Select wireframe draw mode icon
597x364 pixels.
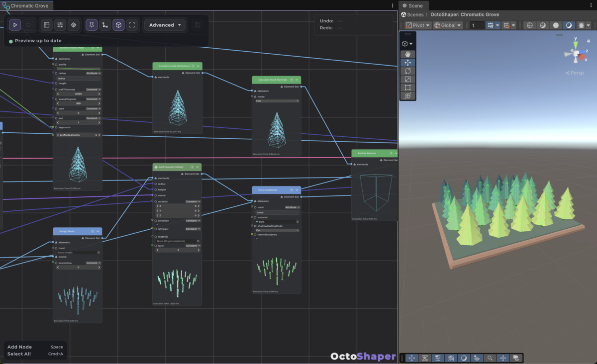pyautogui.click(x=529, y=25)
